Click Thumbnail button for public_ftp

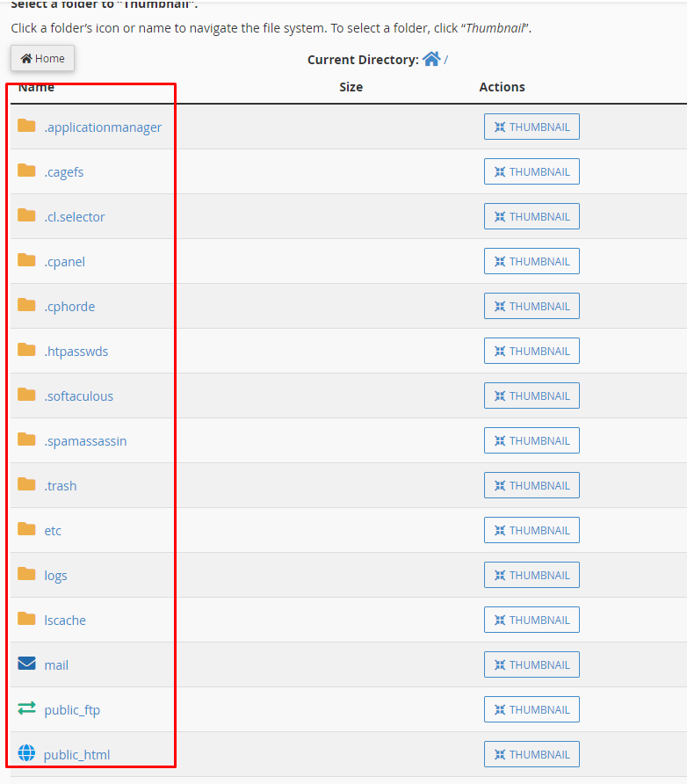click(x=532, y=709)
